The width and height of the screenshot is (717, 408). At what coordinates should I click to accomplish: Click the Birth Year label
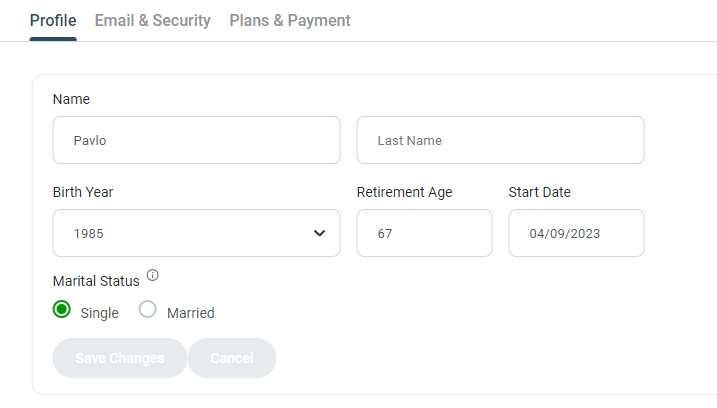click(x=90, y=192)
